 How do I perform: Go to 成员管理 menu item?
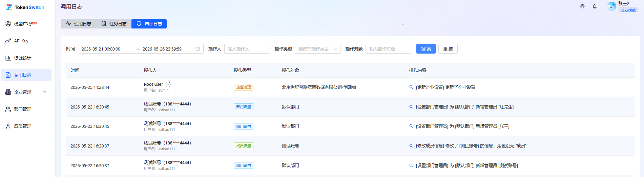click(26, 126)
